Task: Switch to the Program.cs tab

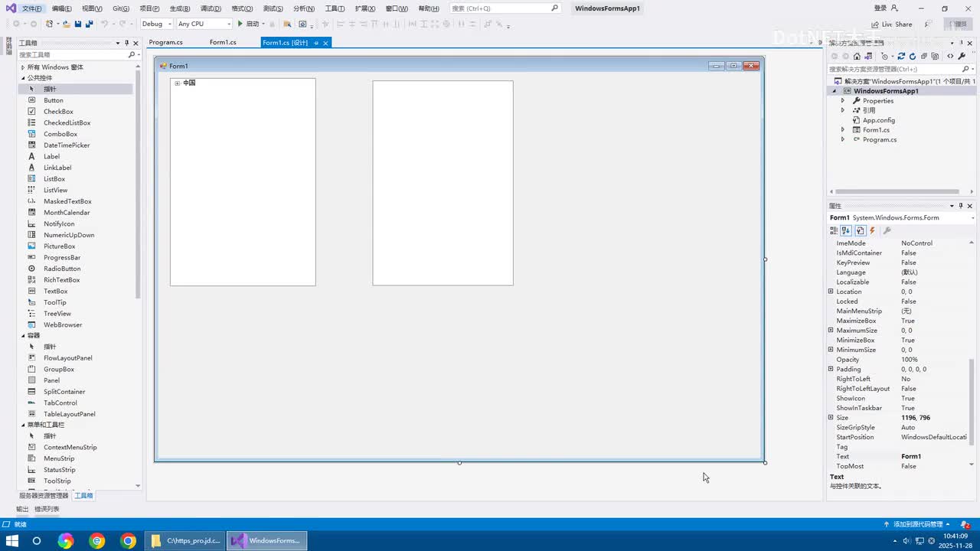Action: click(165, 43)
